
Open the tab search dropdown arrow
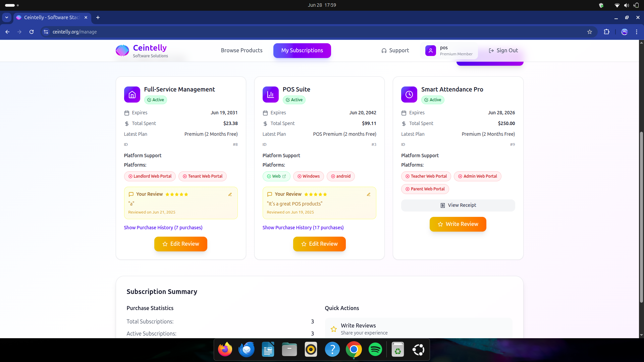[x=7, y=17]
